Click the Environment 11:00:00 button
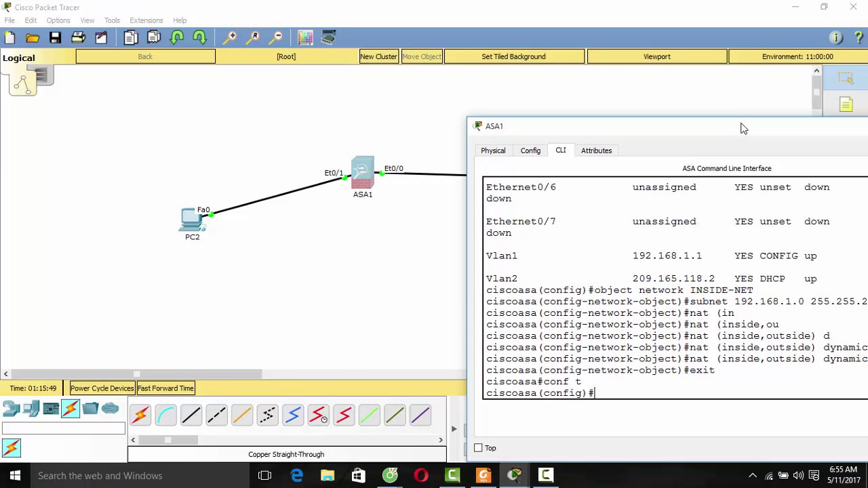This screenshot has width=868, height=488. coord(797,57)
